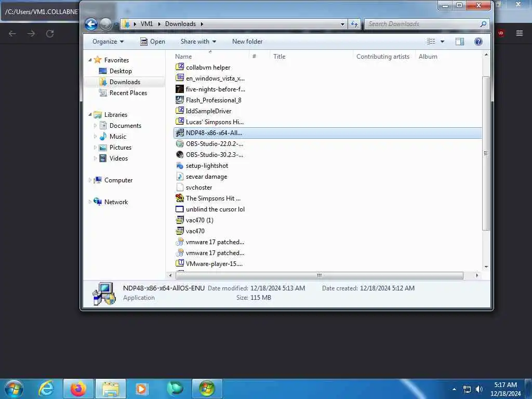This screenshot has width=532, height=399.
Task: Open Desktop in Favorites
Action: click(115, 71)
